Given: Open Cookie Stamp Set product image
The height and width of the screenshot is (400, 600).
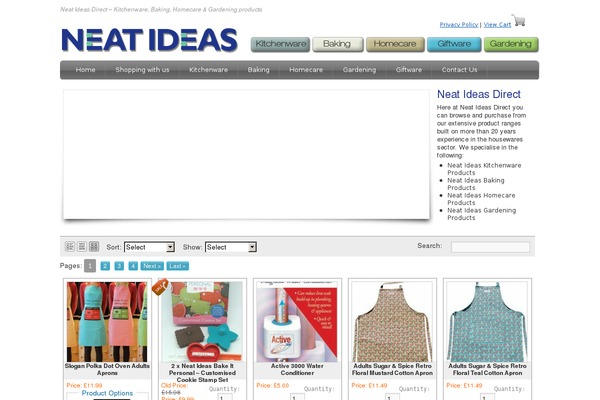Looking at the screenshot, I should pyautogui.click(x=202, y=322).
